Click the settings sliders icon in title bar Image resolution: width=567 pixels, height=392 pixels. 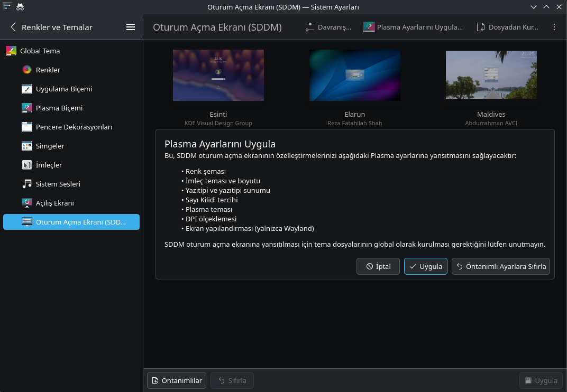(7, 7)
